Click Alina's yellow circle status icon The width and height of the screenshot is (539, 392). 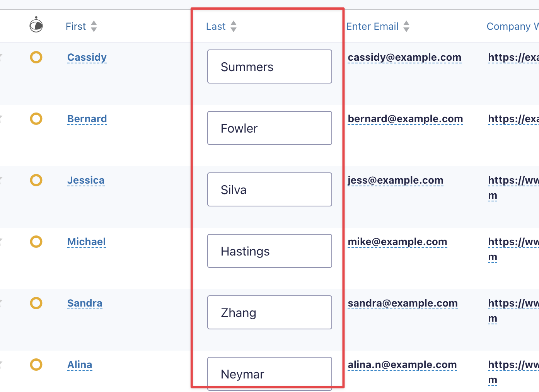point(36,365)
